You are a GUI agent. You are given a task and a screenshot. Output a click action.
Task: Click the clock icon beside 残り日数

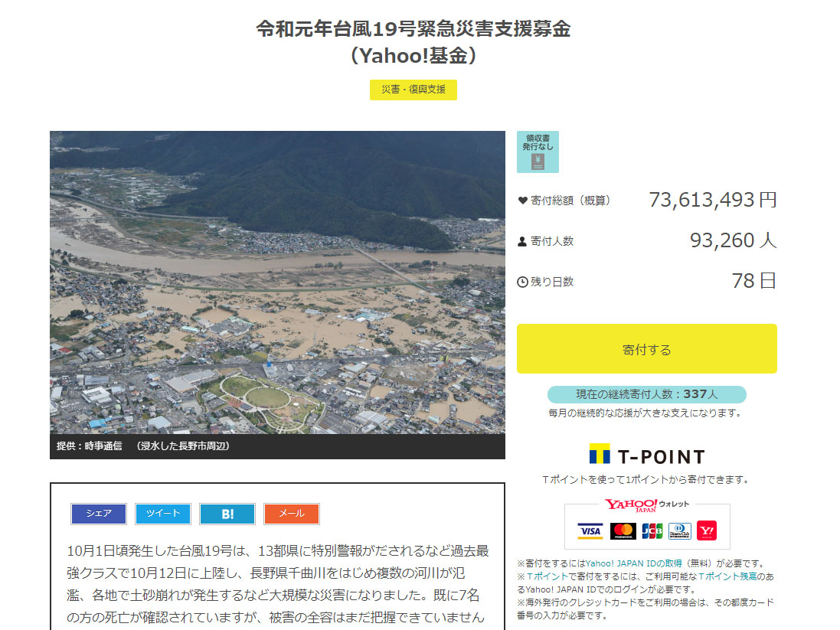pyautogui.click(x=523, y=282)
